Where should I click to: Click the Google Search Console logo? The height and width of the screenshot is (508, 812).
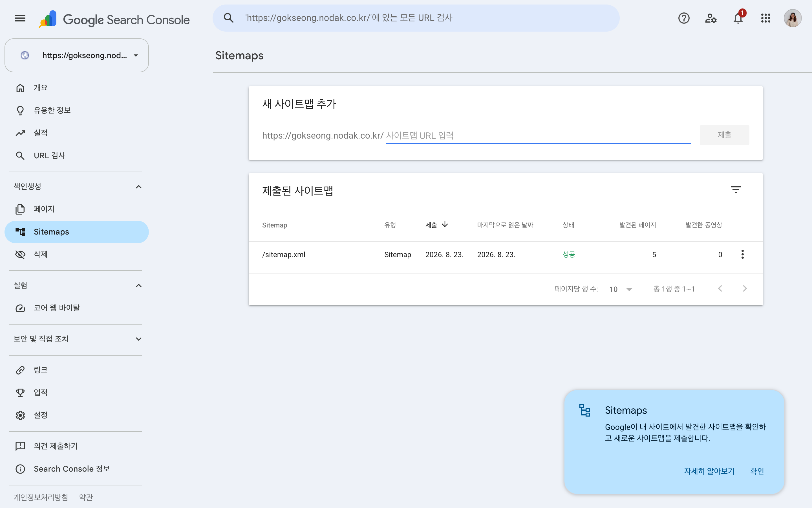coord(114,19)
